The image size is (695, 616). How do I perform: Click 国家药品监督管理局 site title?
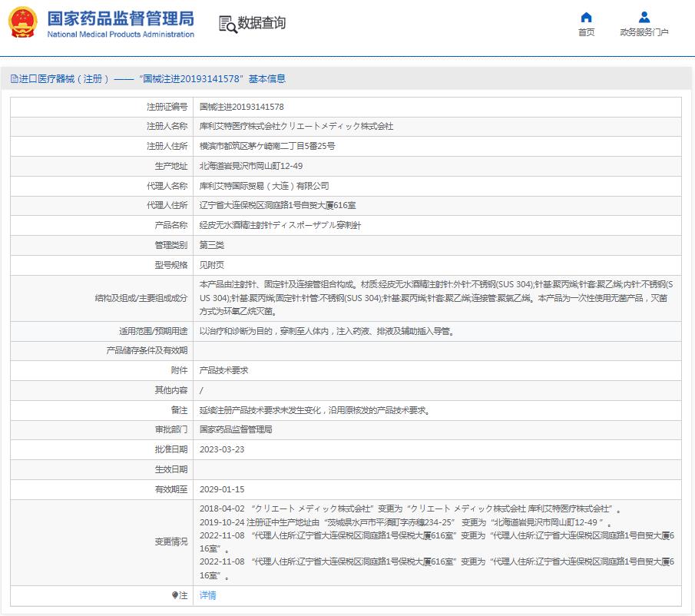click(121, 18)
